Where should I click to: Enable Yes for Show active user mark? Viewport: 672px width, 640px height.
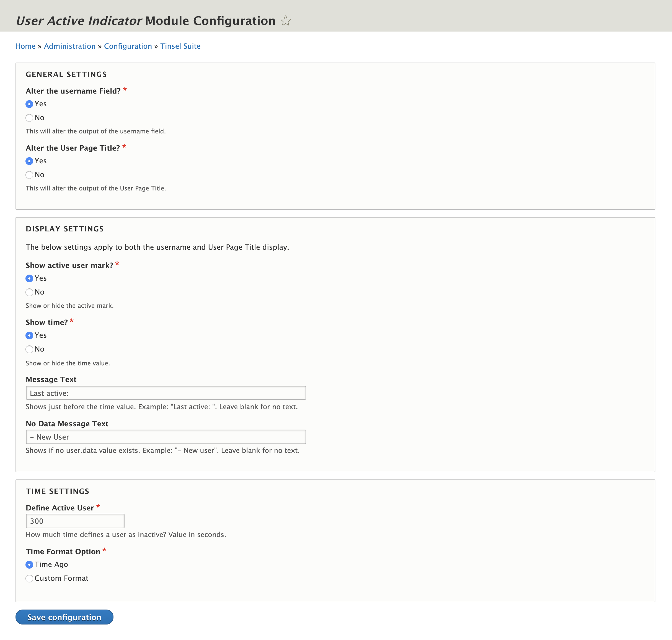(x=29, y=278)
